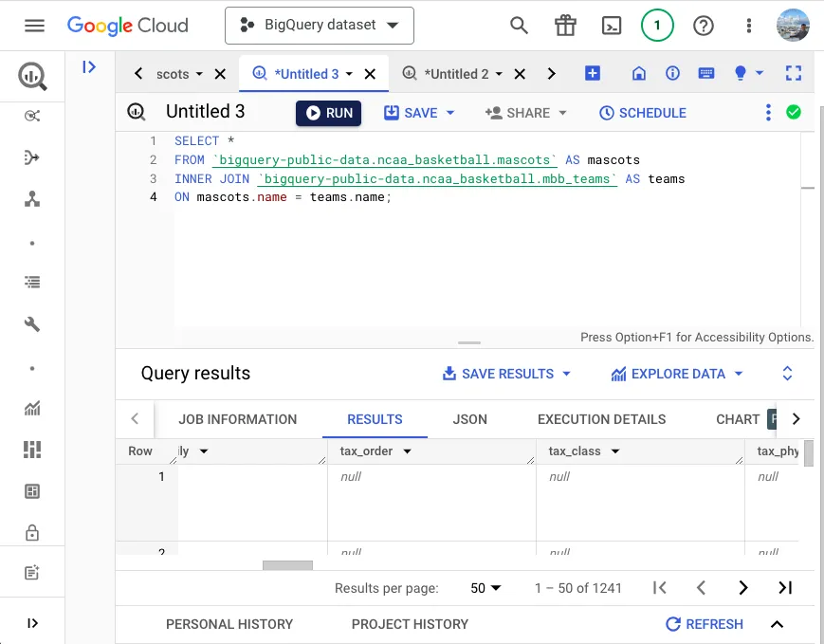Viewport: 824px width, 644px height.
Task: Collapse the explorer pane toggle
Action: click(89, 66)
